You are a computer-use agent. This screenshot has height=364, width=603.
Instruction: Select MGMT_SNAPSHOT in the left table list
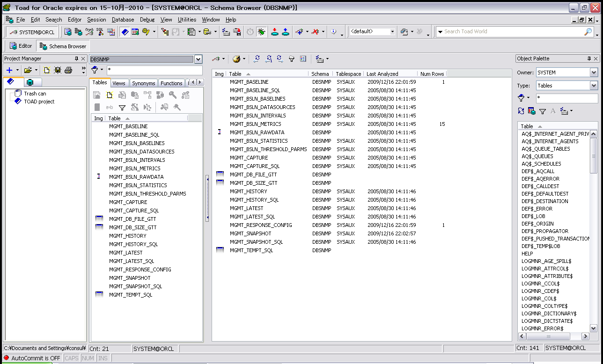click(x=130, y=278)
